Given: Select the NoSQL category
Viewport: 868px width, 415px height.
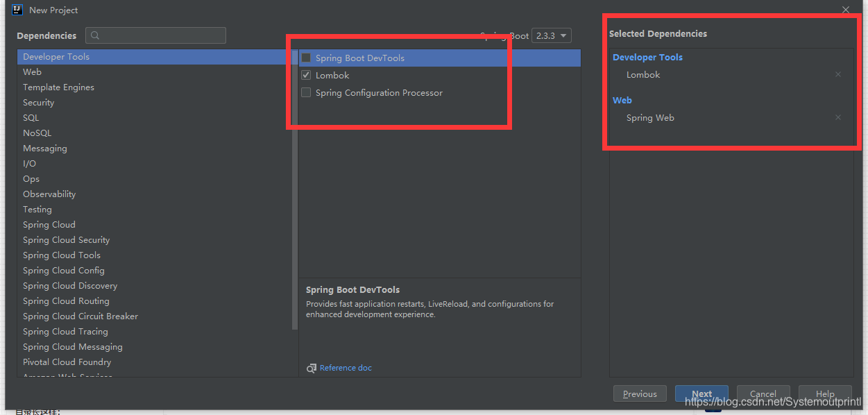Looking at the screenshot, I should click(155, 133).
